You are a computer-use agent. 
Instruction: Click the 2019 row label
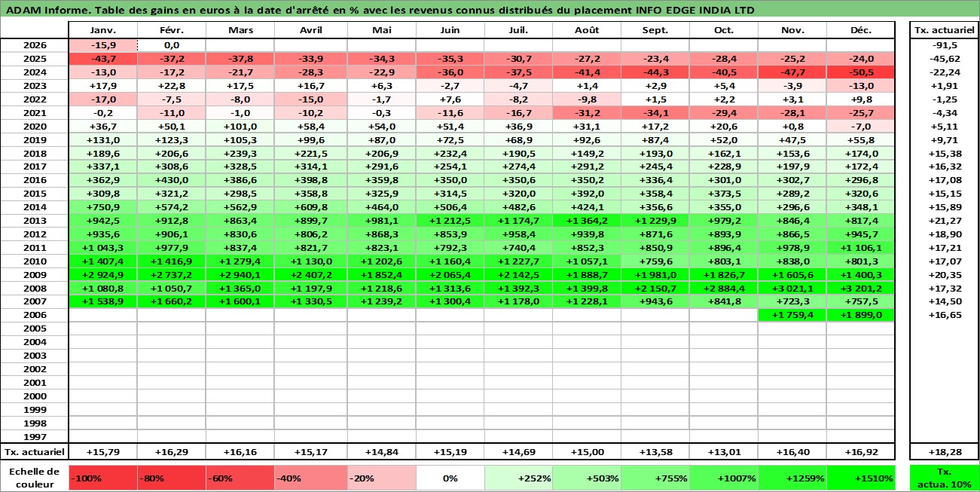point(35,139)
